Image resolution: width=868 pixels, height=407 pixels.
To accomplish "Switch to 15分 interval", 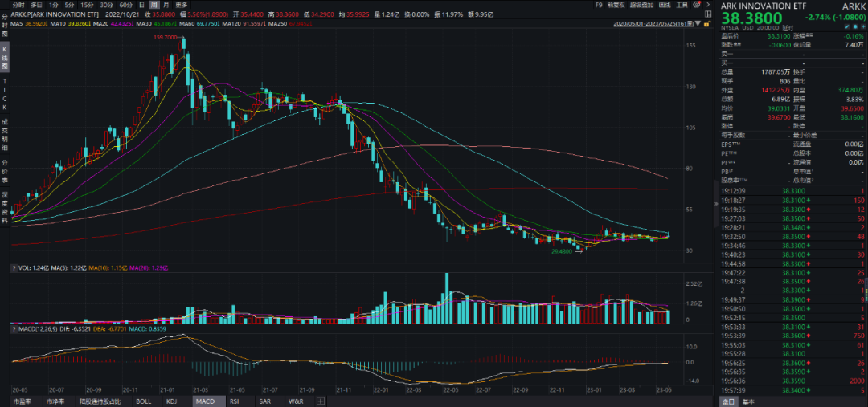I will click(87, 5).
